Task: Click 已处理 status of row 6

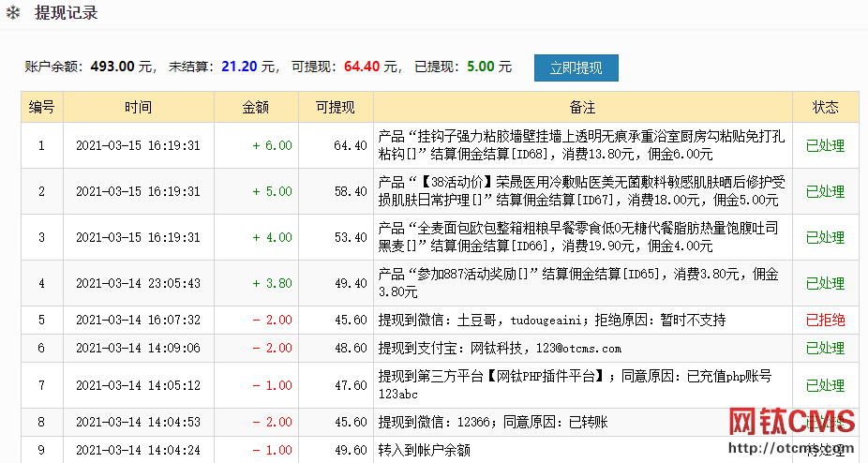Action: click(826, 349)
